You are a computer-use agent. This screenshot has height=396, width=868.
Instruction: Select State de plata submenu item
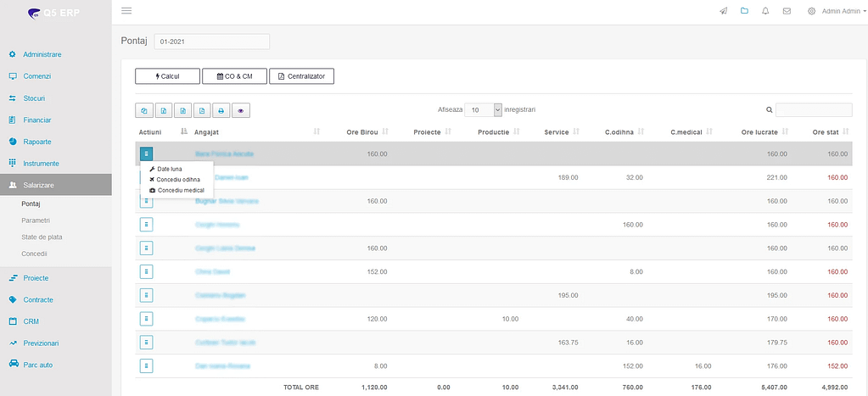[x=42, y=237]
